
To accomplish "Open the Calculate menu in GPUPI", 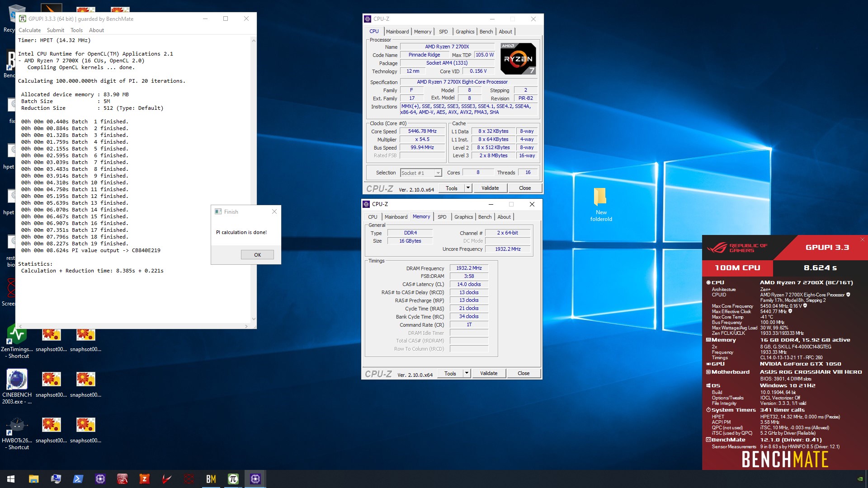I will click(x=29, y=30).
